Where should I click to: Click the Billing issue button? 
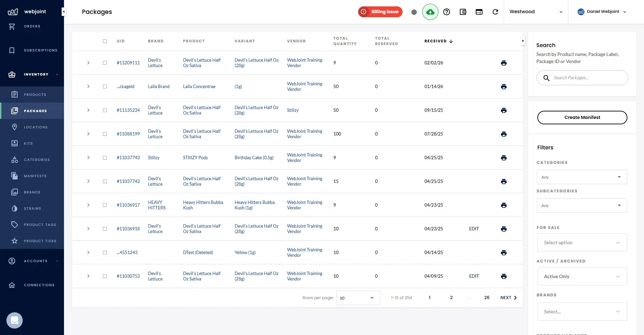coord(380,12)
